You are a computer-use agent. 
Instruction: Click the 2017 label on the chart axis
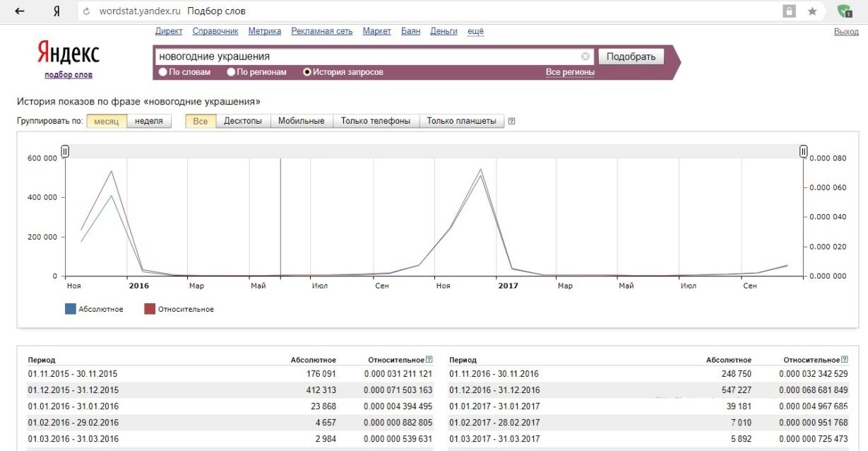pyautogui.click(x=508, y=286)
